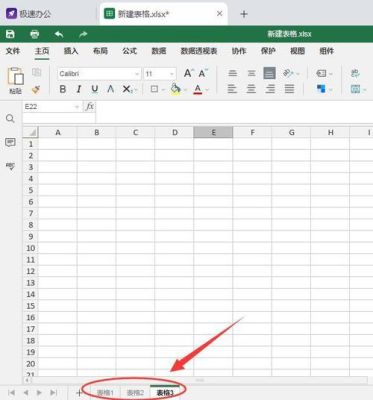Open font color dropdown arrow
This screenshot has height=400, width=373.
point(207,90)
